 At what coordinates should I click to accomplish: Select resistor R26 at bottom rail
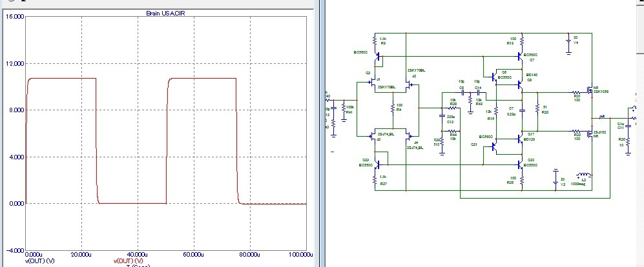tap(522, 180)
